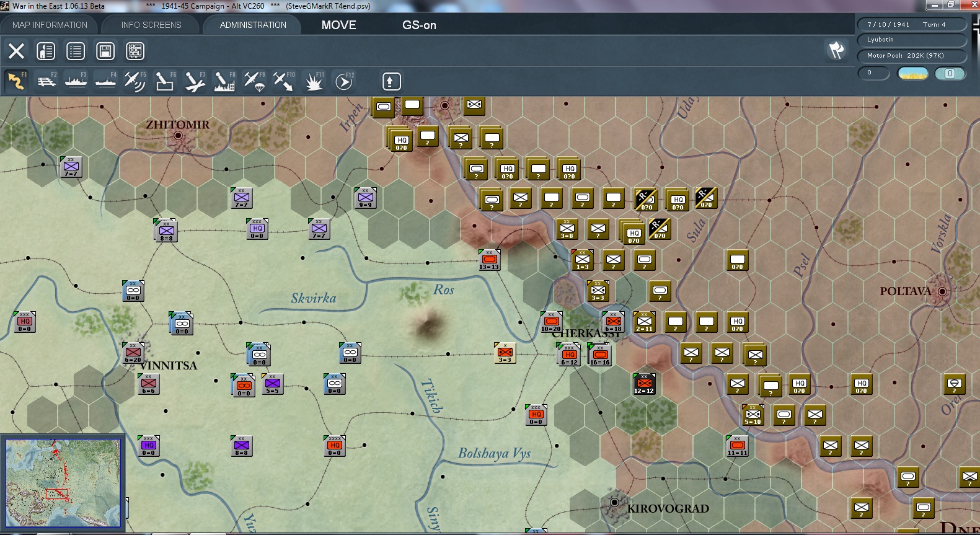
Task: Select the red 13=13 panzer unit
Action: click(489, 260)
